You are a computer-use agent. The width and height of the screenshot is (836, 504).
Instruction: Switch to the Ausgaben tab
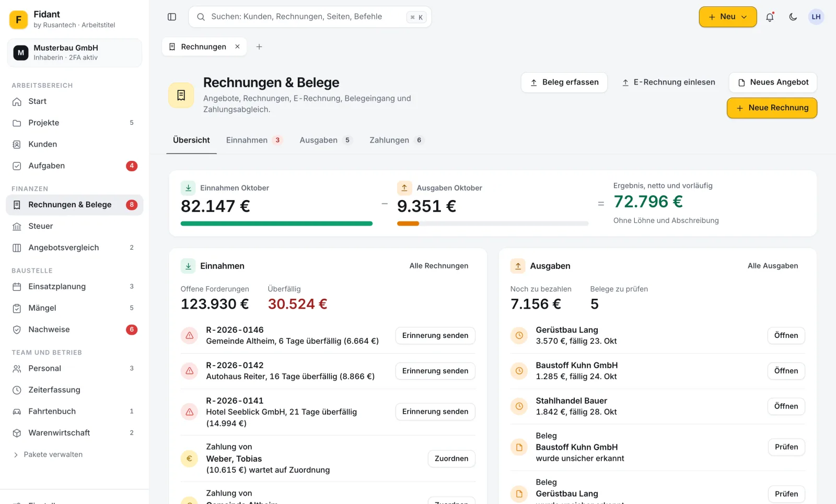pos(326,140)
